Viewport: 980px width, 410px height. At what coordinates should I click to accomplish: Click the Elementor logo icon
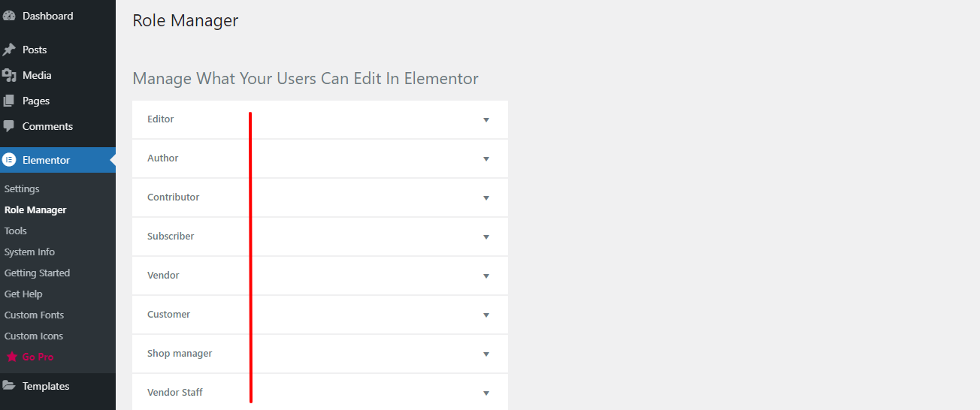tap(9, 160)
